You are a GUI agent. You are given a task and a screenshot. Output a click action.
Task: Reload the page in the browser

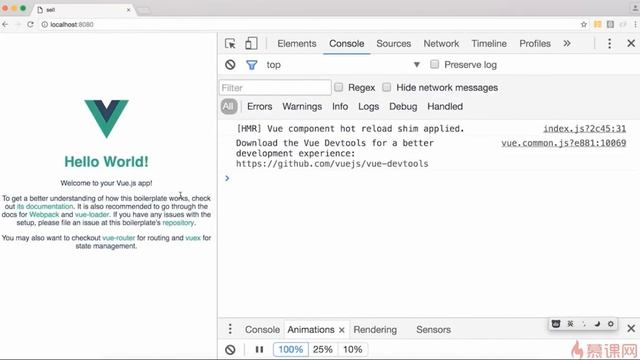30,24
